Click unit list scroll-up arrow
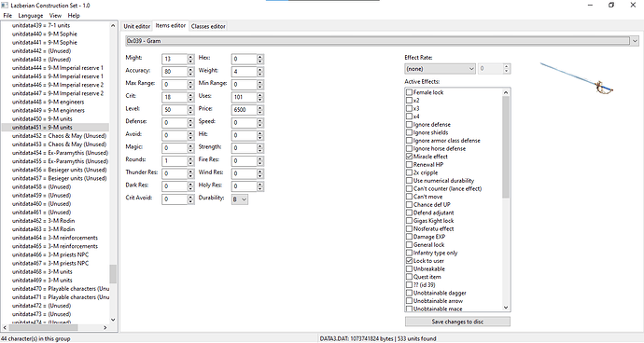 coord(113,25)
